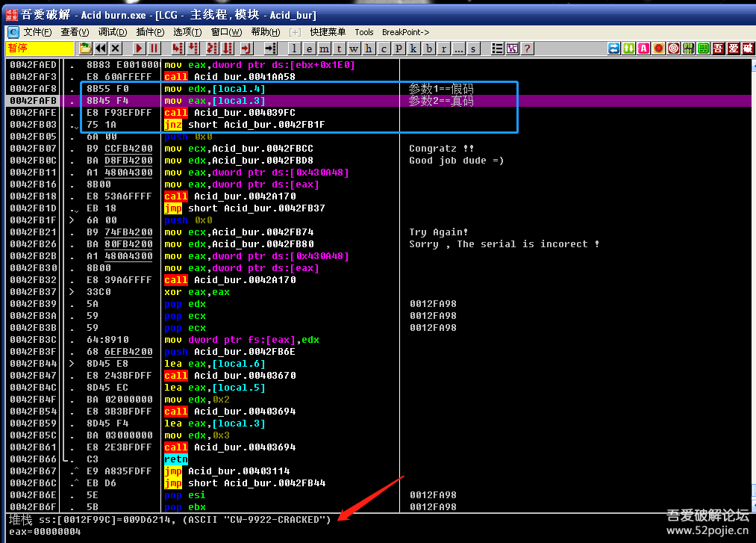Open the Tools dropdown menu

[x=364, y=32]
